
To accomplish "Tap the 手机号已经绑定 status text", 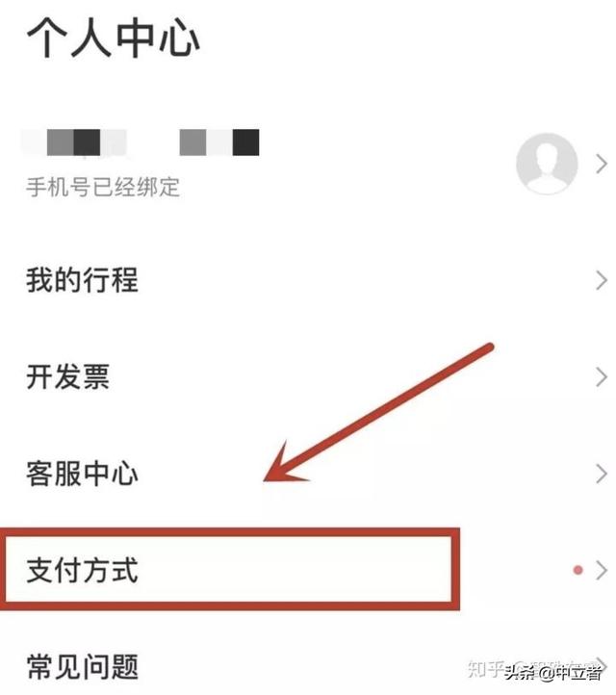I will (103, 187).
